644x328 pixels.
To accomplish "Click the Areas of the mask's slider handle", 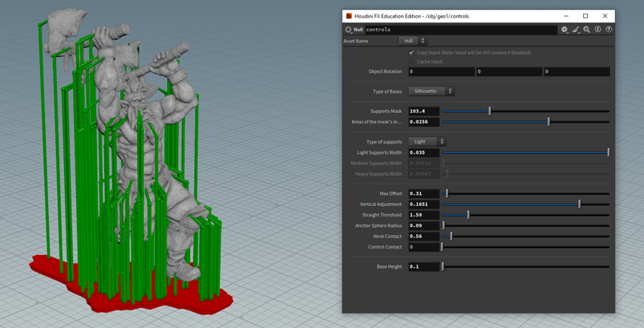I will point(549,122).
